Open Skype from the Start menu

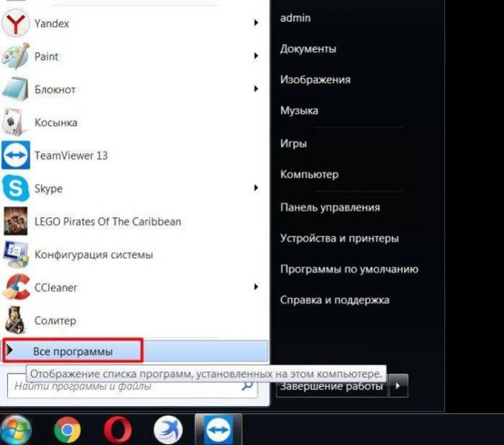(x=48, y=188)
